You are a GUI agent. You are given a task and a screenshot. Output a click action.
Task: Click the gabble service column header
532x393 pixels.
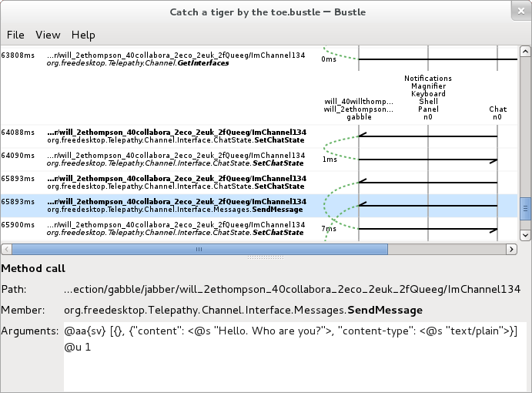(x=359, y=109)
